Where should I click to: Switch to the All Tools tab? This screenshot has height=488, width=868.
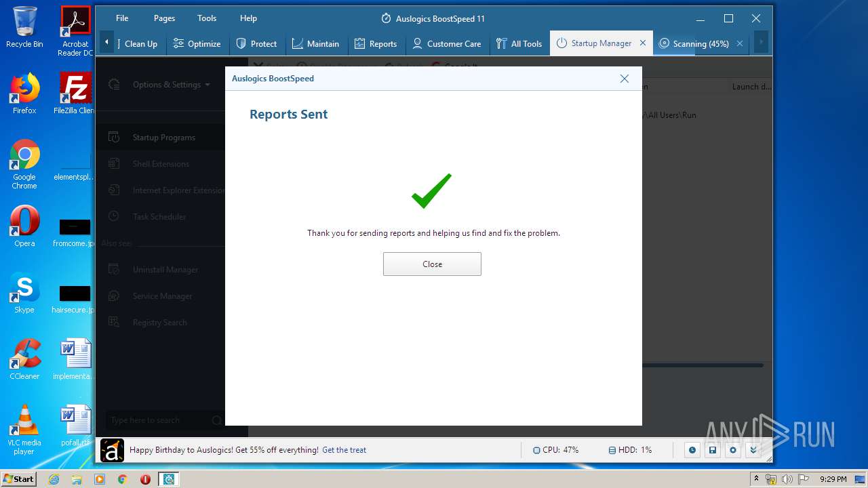point(519,43)
